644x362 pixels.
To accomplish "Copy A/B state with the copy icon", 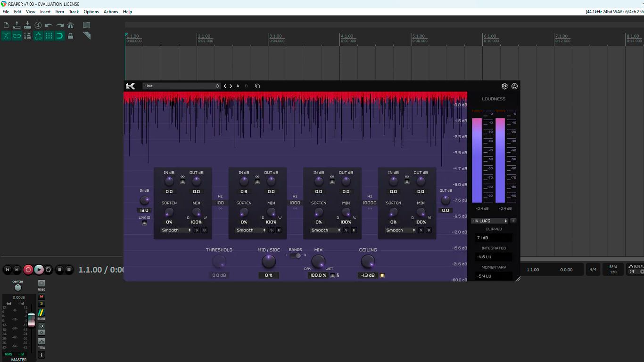I will tap(257, 86).
